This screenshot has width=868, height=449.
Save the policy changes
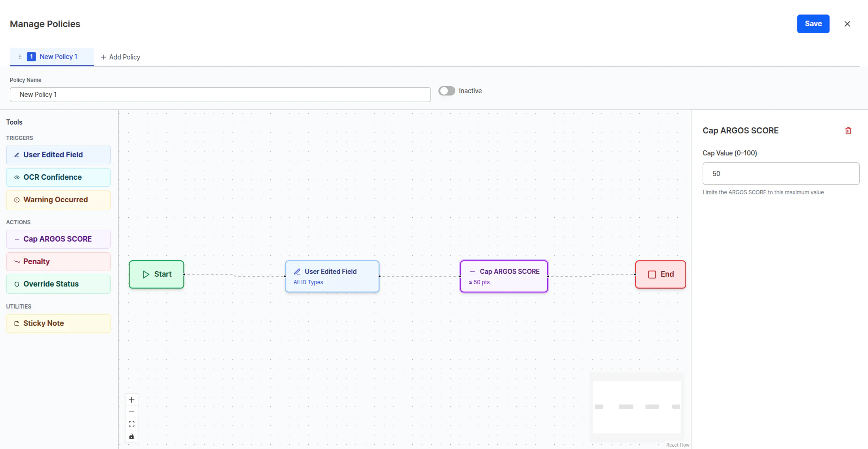[x=813, y=23]
